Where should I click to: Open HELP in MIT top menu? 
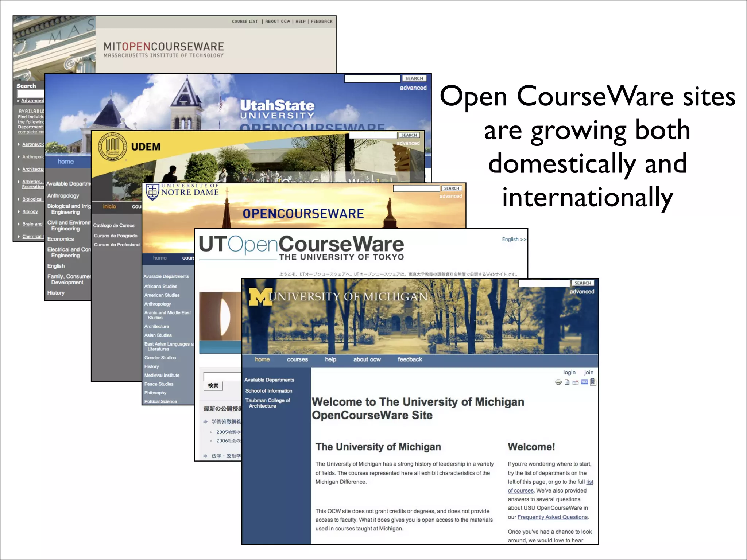pyautogui.click(x=301, y=22)
